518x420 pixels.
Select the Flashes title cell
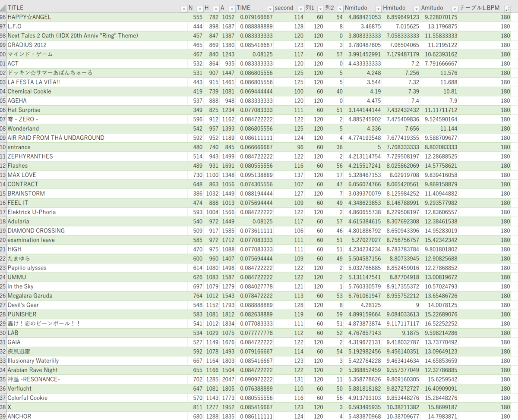tap(97, 166)
